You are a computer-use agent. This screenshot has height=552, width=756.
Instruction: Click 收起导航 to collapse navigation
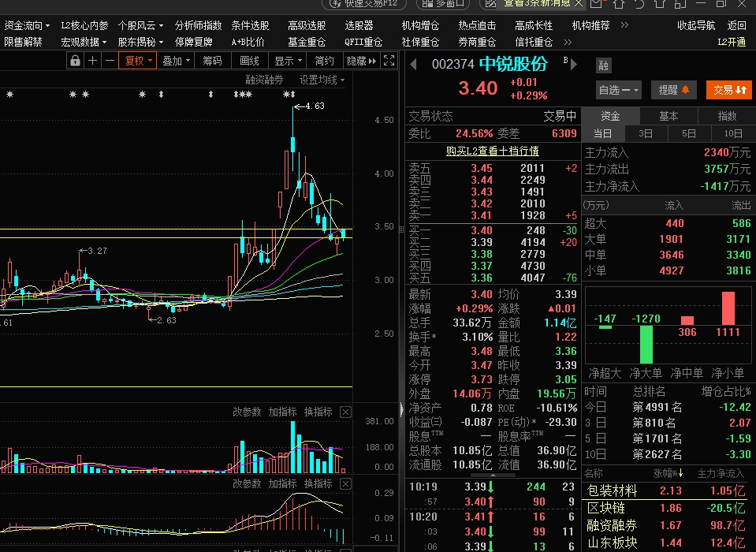tap(696, 25)
